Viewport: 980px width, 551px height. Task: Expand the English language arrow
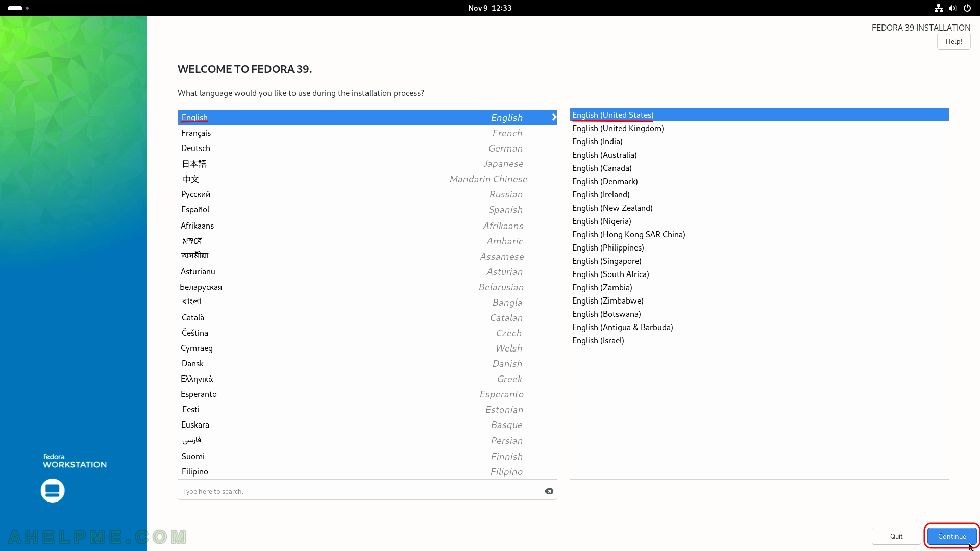[554, 117]
